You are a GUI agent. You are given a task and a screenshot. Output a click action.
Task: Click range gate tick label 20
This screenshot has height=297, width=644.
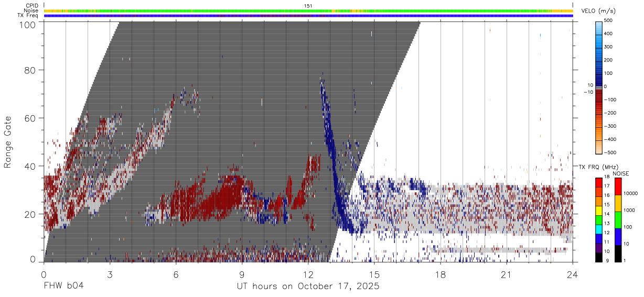coord(29,214)
